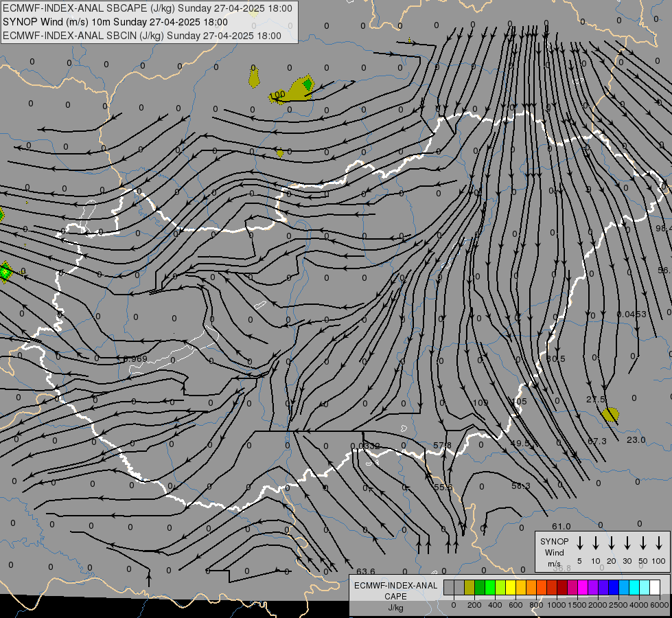Select the orange legend swatch before 800
The width and height of the screenshot is (672, 618).
click(531, 587)
